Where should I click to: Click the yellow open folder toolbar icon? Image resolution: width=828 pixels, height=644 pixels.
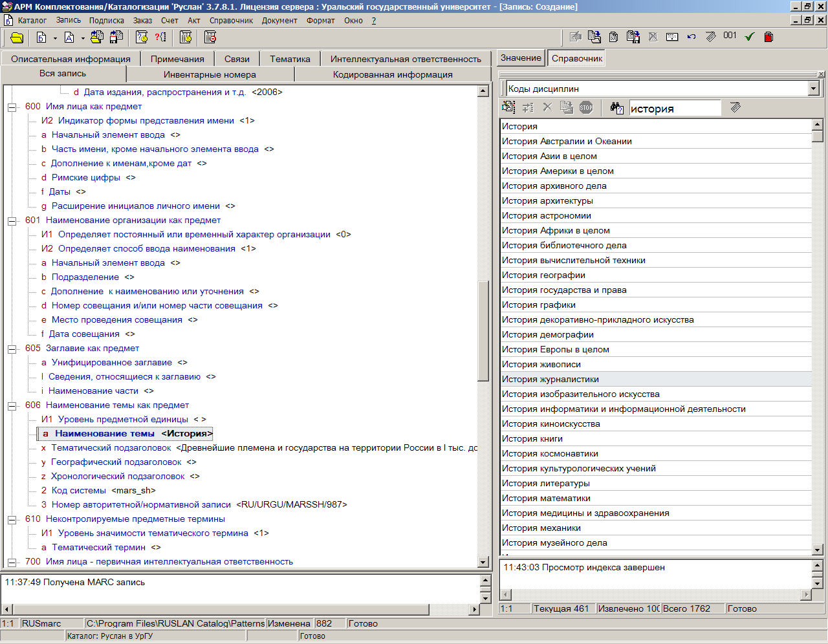(x=17, y=38)
